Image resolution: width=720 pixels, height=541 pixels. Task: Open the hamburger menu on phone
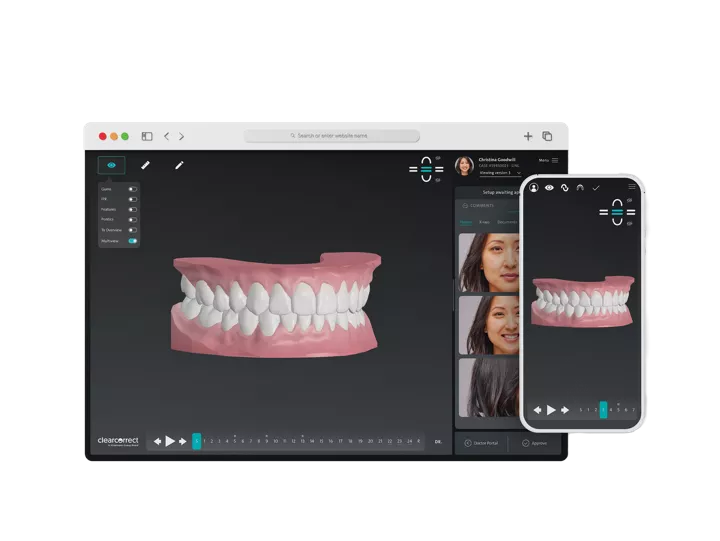[632, 187]
